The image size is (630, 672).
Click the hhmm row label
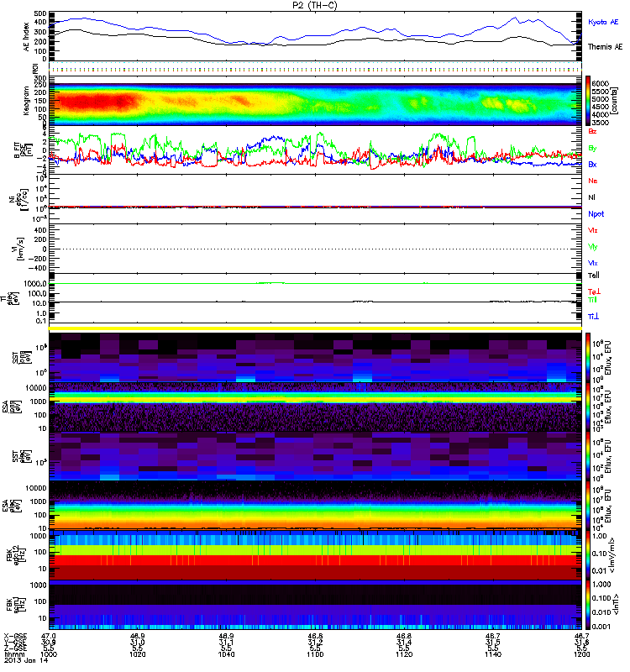(x=13, y=654)
